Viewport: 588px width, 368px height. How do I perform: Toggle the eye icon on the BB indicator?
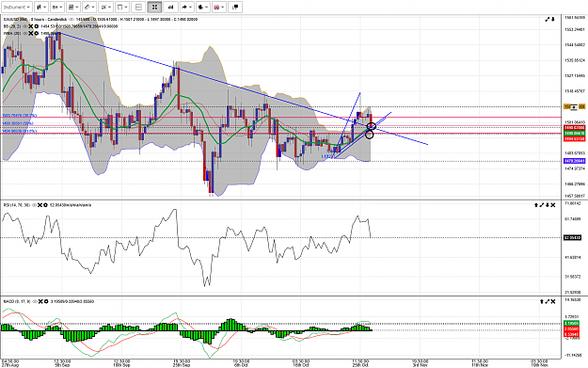click(x=24, y=26)
